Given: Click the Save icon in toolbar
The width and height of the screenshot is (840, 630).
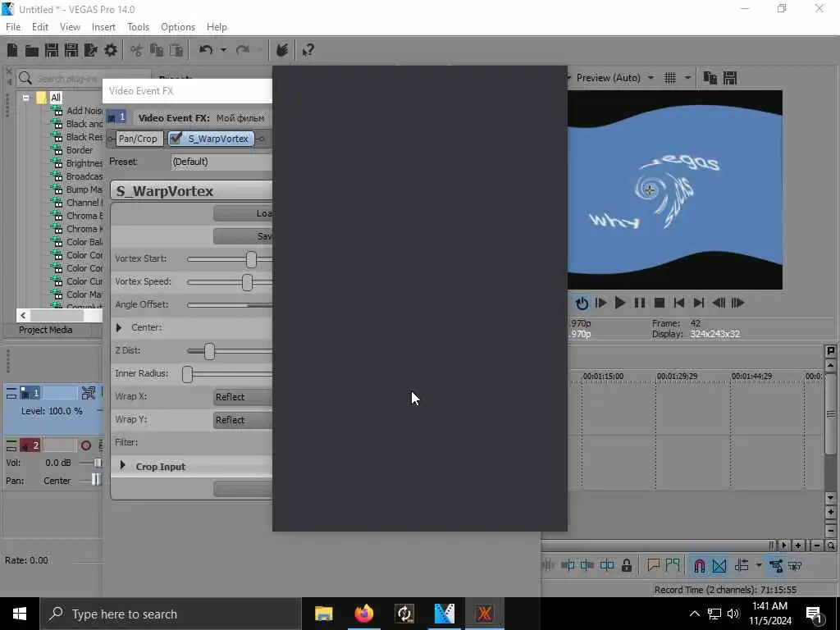Looking at the screenshot, I should coord(52,50).
